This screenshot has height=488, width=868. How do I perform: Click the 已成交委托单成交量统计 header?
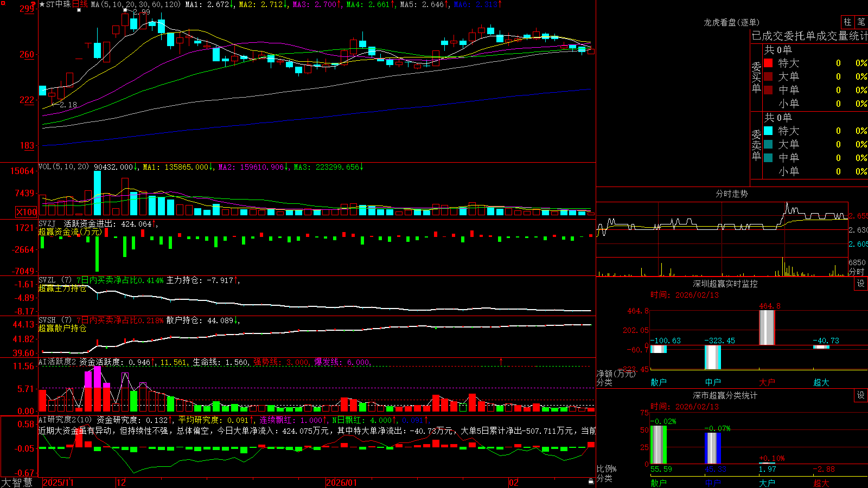(809, 36)
